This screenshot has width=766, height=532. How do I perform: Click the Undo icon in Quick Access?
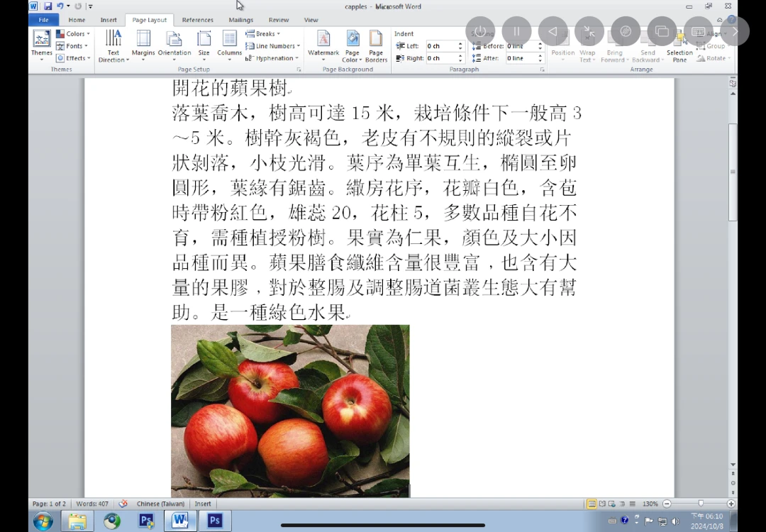tap(60, 6)
